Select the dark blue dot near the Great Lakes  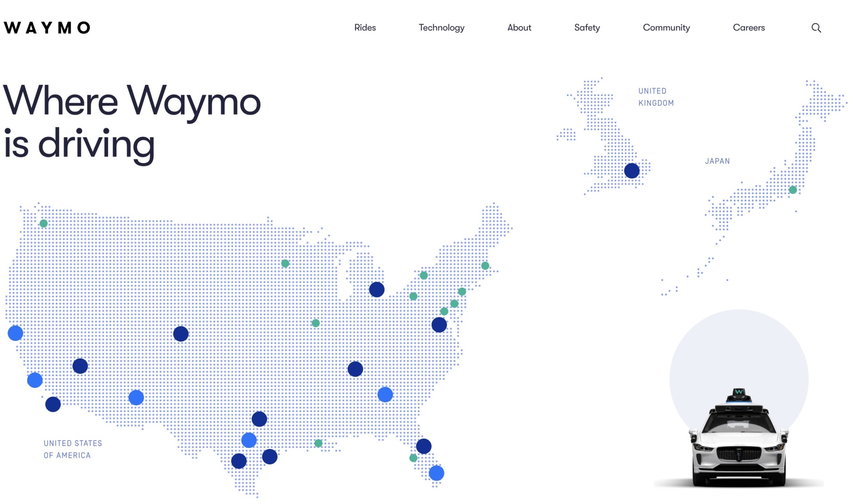pyautogui.click(x=376, y=290)
